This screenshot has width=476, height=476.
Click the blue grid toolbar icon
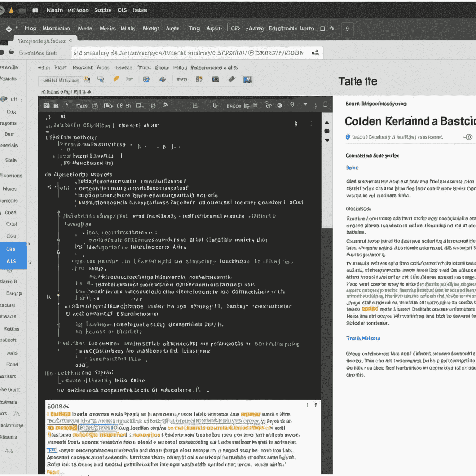146,79
